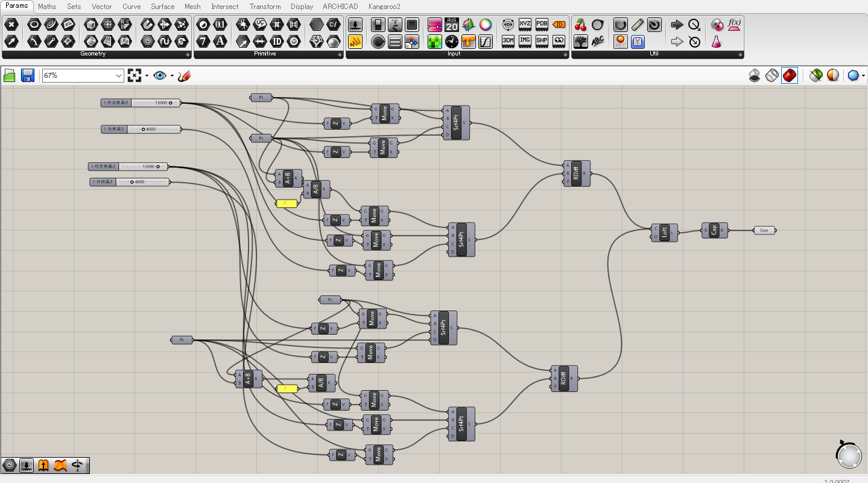This screenshot has width=868, height=483.
Task: Select the revolve axis icon in the bottom-left widget
Action: pyautogui.click(x=77, y=465)
